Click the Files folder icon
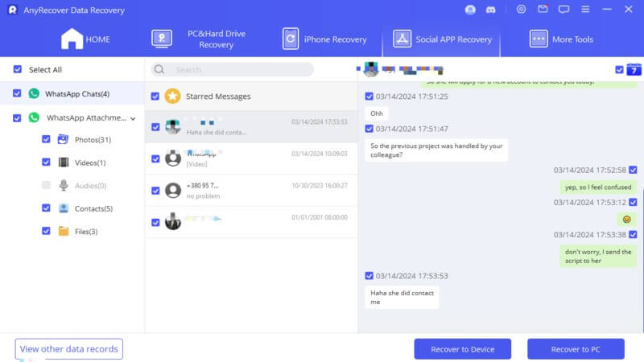The image size is (644, 362). pyautogui.click(x=64, y=231)
